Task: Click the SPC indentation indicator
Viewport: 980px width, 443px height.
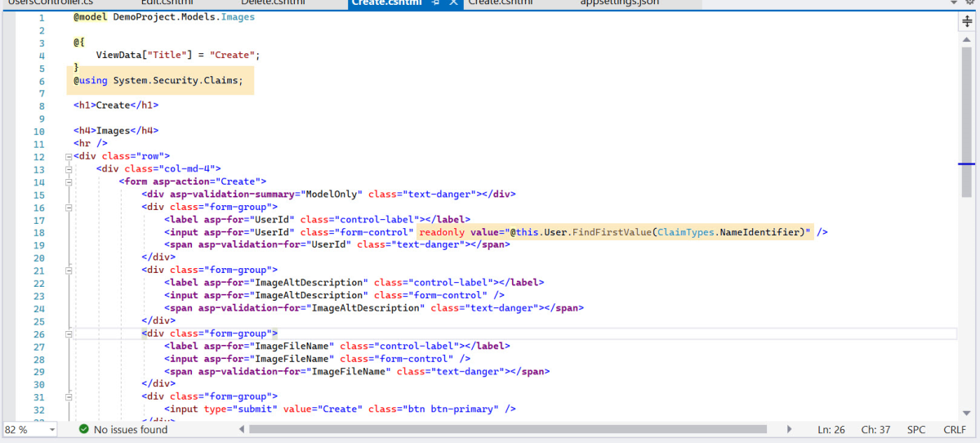Action: 916,430
